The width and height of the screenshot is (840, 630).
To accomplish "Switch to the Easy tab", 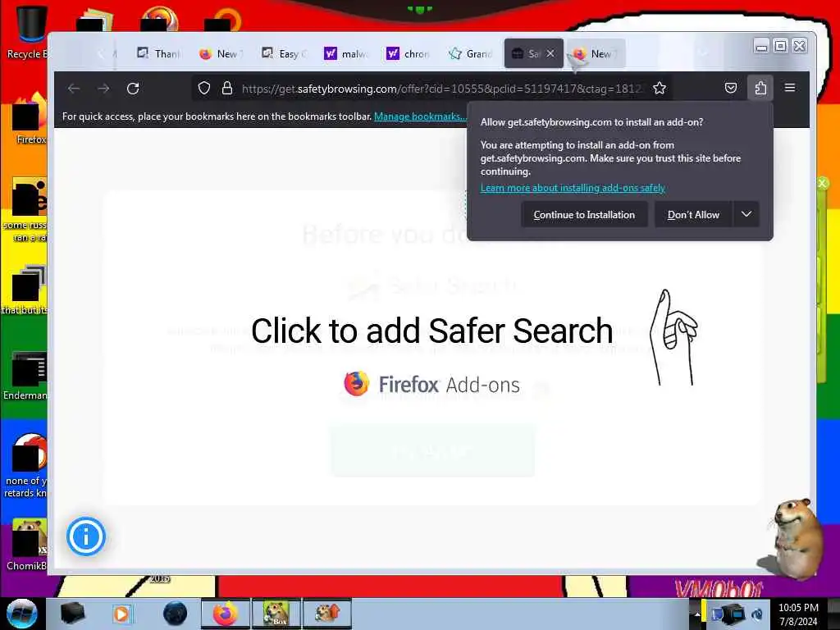I will tap(283, 53).
